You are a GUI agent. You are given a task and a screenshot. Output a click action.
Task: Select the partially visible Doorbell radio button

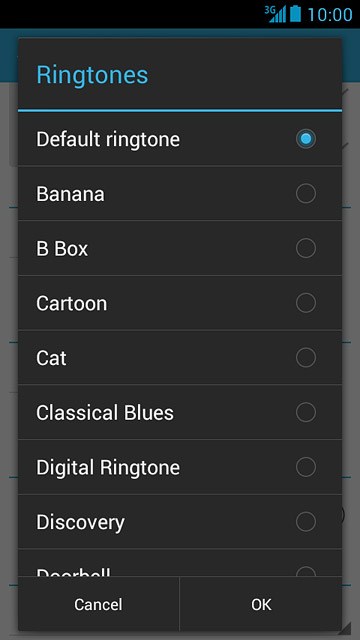306,571
